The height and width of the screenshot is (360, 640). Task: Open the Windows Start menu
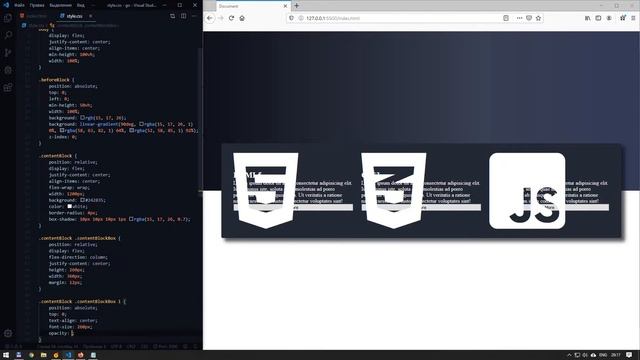pyautogui.click(x=6, y=355)
